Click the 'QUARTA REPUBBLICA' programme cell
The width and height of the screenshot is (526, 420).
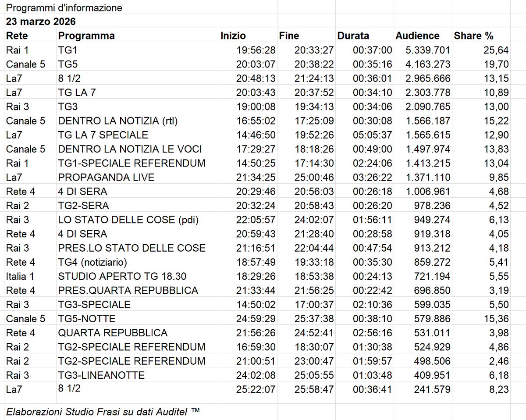pyautogui.click(x=113, y=333)
